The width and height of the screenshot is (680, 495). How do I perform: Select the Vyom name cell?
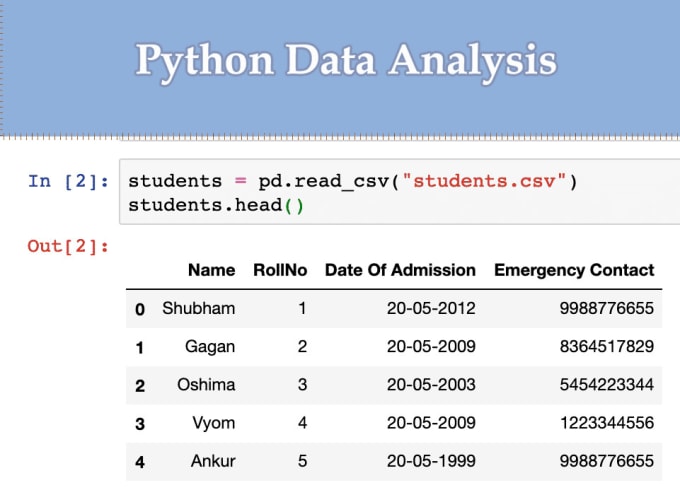click(213, 423)
